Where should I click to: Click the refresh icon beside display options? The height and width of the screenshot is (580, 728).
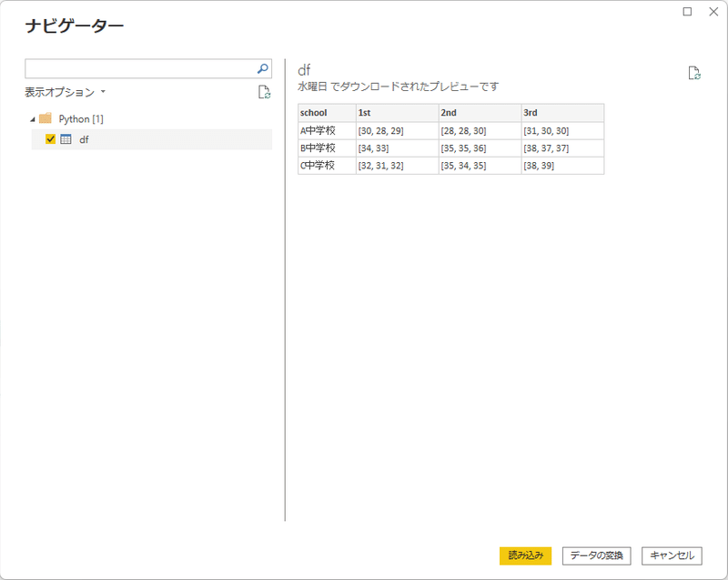[x=264, y=92]
